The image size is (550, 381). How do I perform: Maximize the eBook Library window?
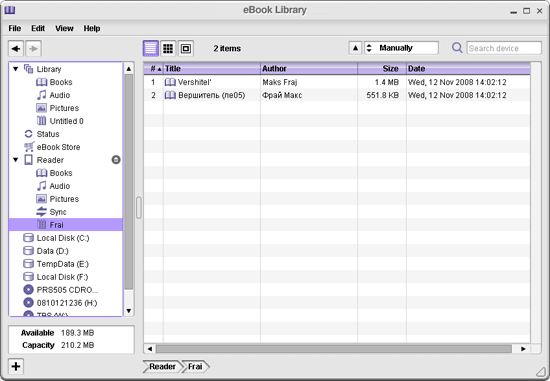pos(526,11)
